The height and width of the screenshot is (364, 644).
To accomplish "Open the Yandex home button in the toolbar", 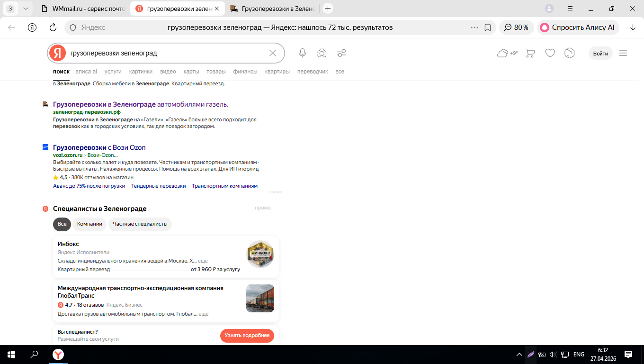I will 32,27.
